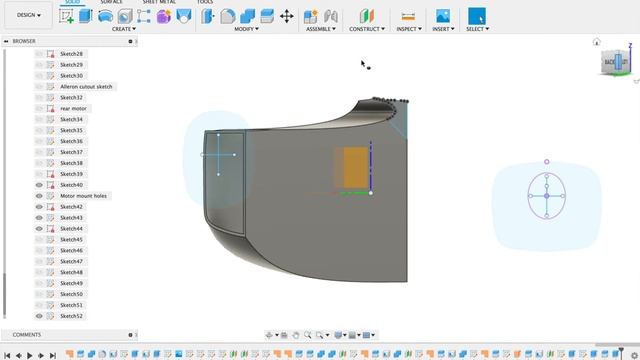Select the Offset Face tool
This screenshot has width=640, height=360.
click(x=267, y=16)
